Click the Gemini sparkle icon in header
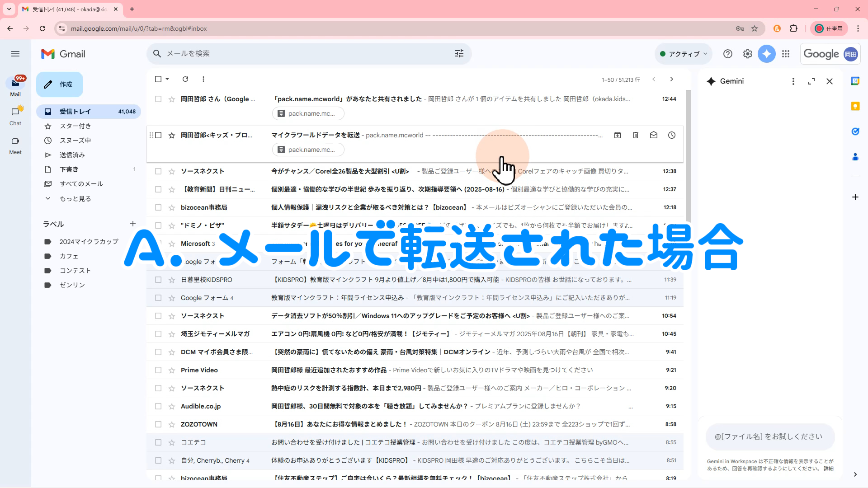 tap(767, 54)
